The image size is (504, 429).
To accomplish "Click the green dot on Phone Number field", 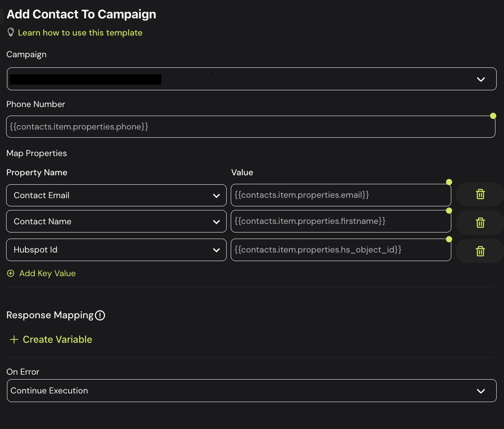I will click(x=493, y=116).
